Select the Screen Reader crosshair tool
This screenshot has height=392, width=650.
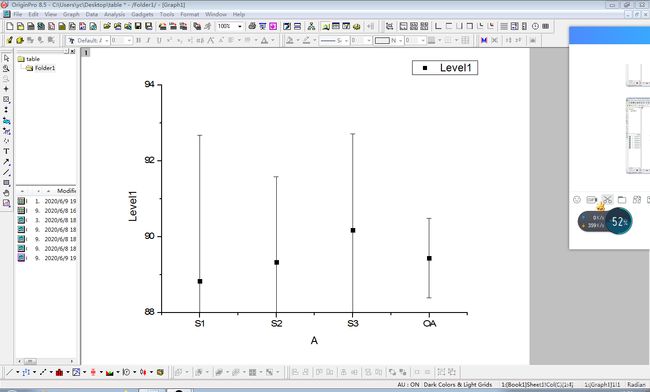coord(6,89)
